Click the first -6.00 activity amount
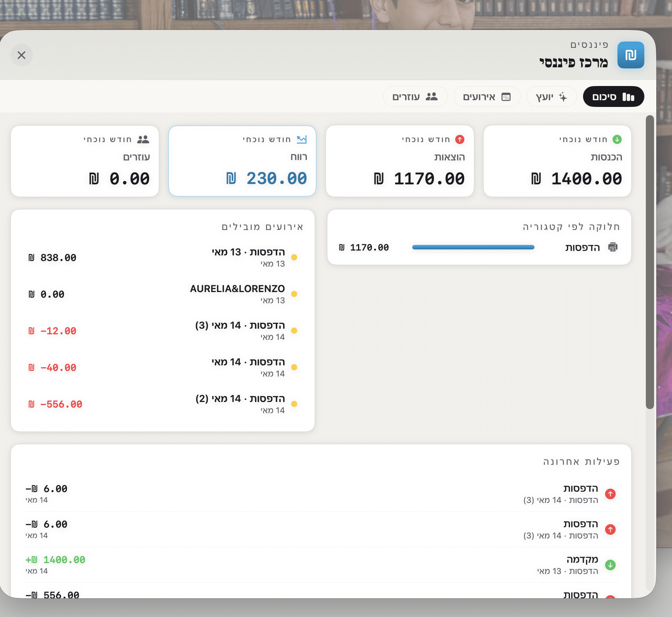The image size is (672, 617). pos(46,489)
